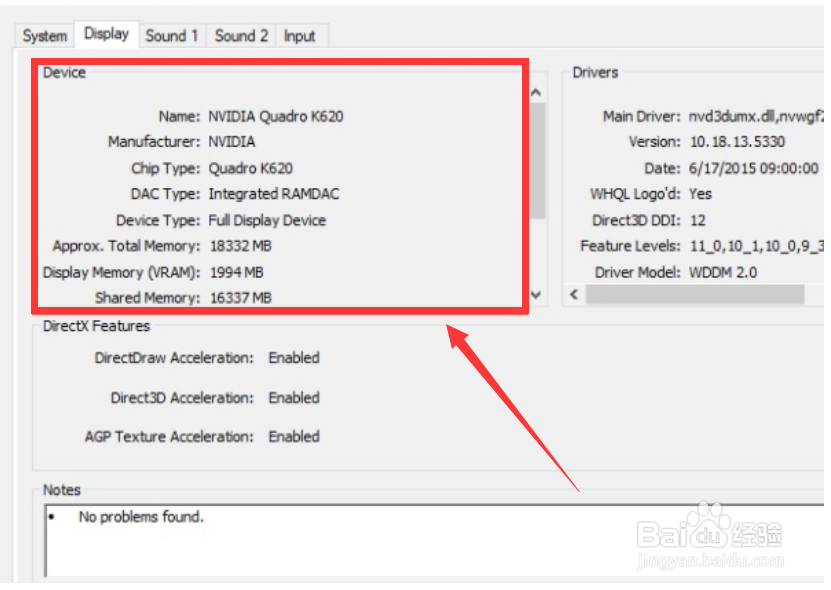The width and height of the screenshot is (831, 590).
Task: Click the Notes box text No problems found
Action: click(x=141, y=516)
